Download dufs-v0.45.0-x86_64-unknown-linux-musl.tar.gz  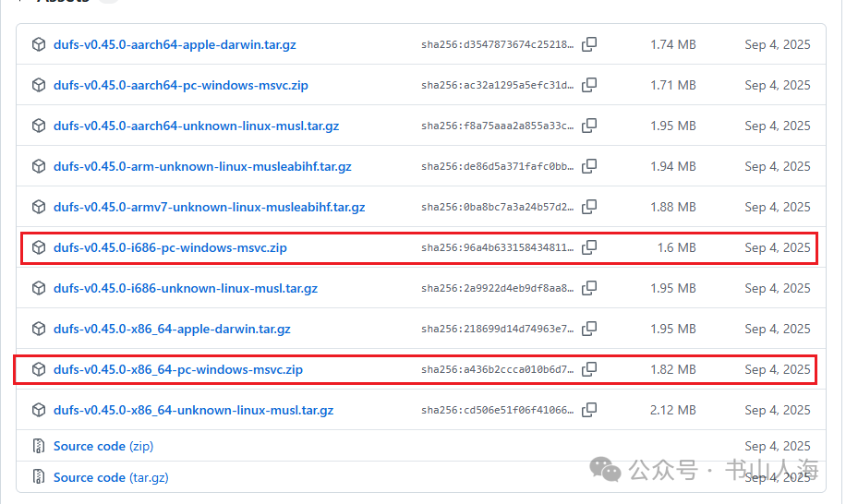pyautogui.click(x=193, y=410)
